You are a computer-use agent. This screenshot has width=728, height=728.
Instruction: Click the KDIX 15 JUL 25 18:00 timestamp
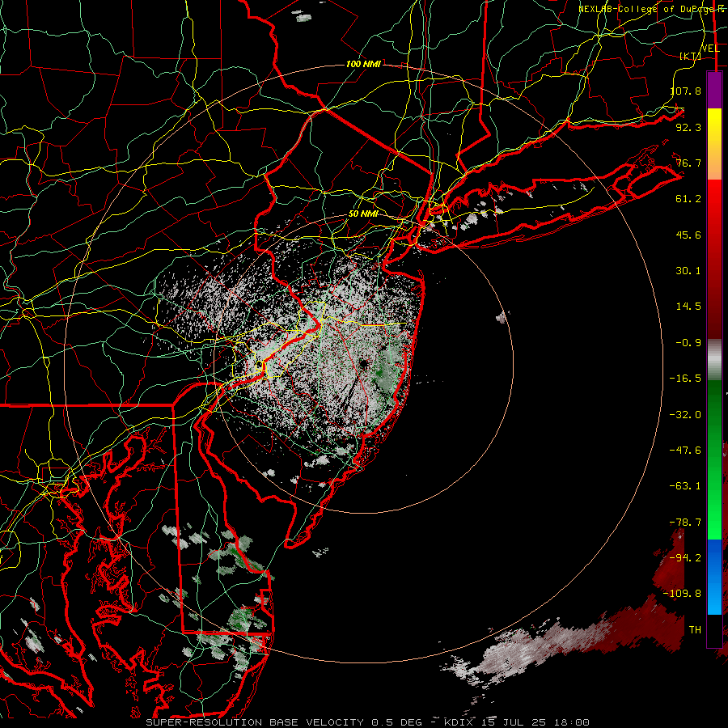(x=517, y=722)
